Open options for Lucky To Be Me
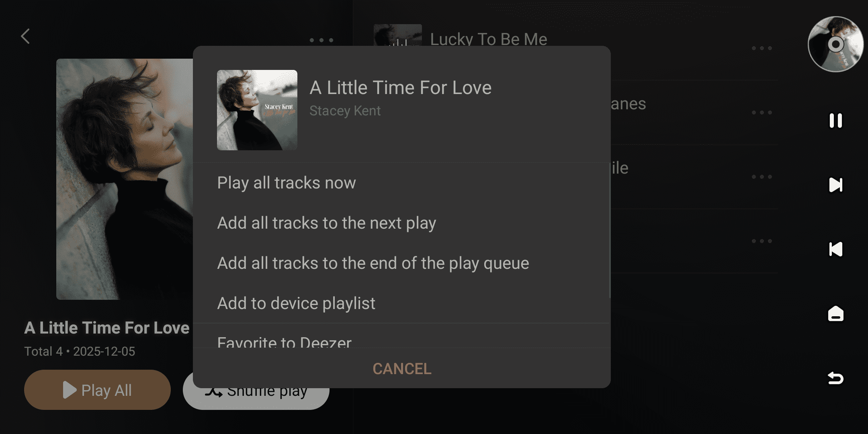Viewport: 868px width, 434px height. point(762,48)
